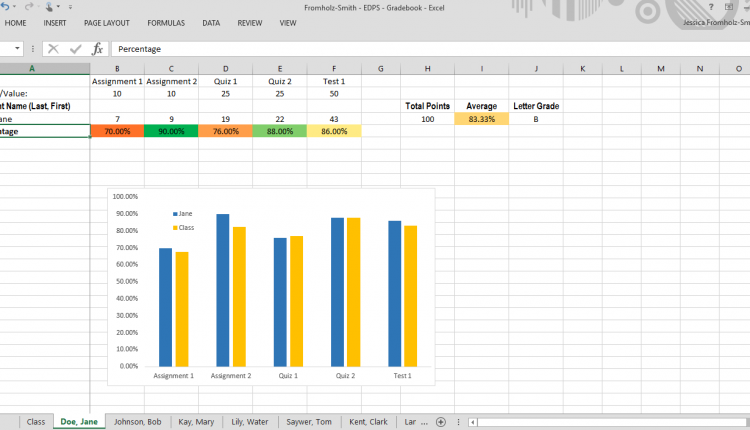The width and height of the screenshot is (750, 430).
Task: Switch to the FORMULAS ribbon tab
Action: pos(166,22)
